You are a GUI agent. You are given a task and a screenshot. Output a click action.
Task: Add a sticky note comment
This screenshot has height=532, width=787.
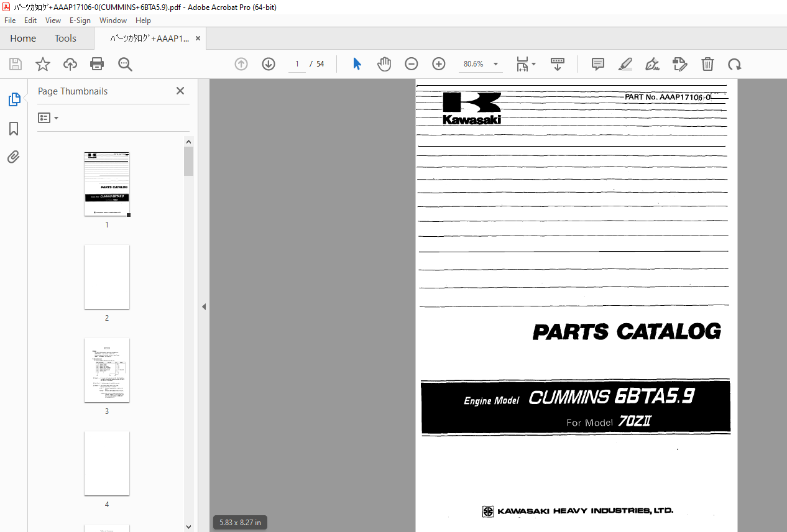(598, 64)
